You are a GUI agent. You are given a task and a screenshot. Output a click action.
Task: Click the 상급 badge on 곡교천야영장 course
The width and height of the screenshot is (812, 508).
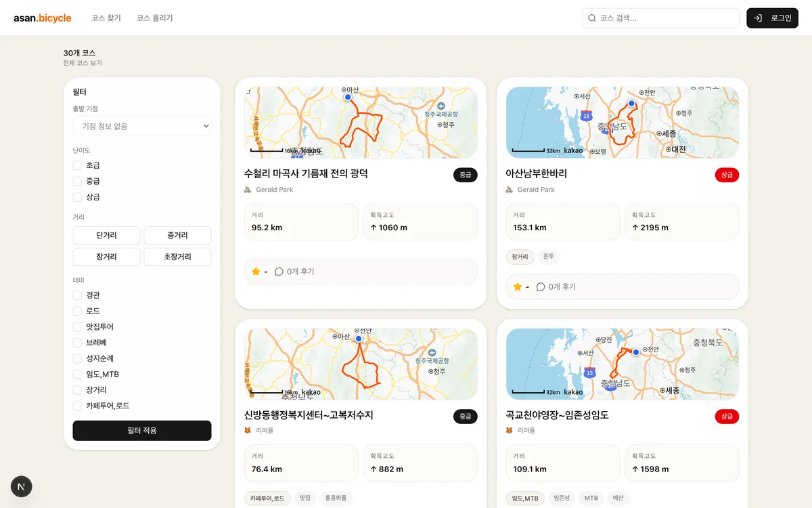(x=727, y=417)
